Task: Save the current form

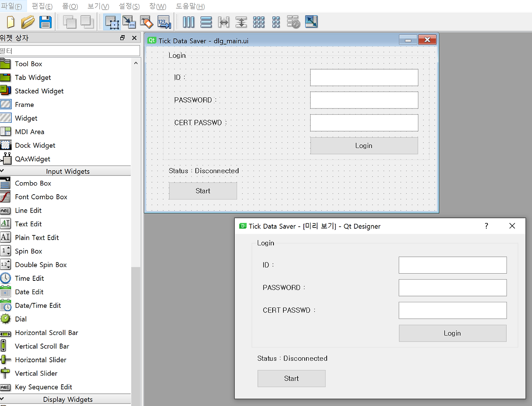Action: [x=45, y=22]
